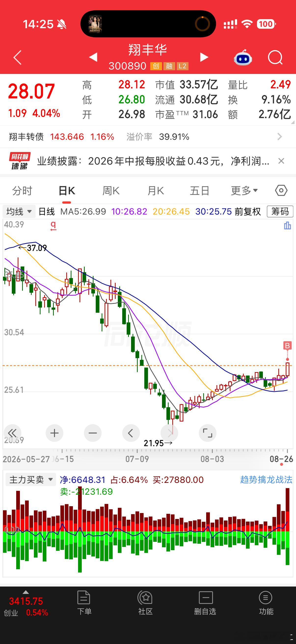
Task: Tap the 业绩披露 headline text
Action: tap(153, 161)
